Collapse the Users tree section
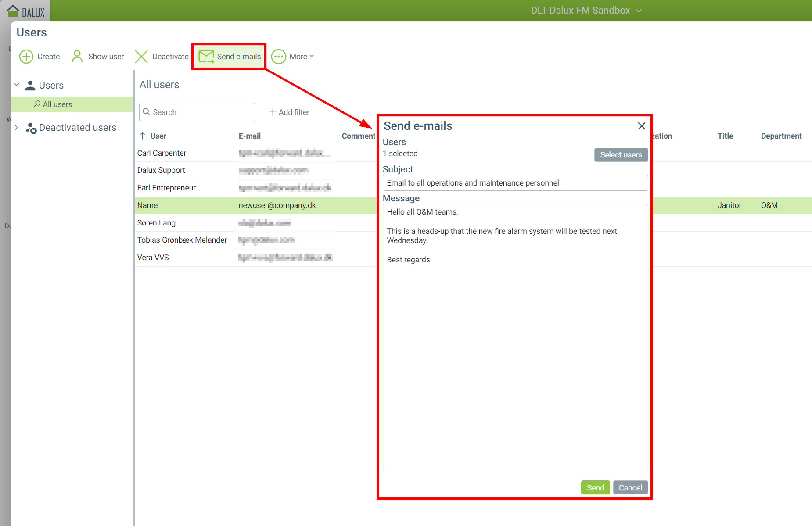The height and width of the screenshot is (526, 812). [17, 85]
